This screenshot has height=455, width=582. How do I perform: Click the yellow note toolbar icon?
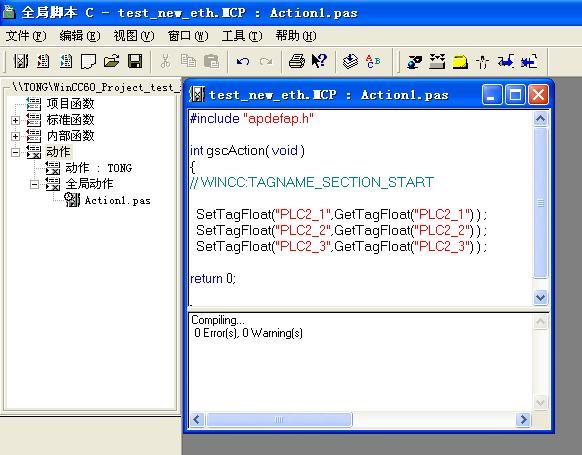[460, 61]
